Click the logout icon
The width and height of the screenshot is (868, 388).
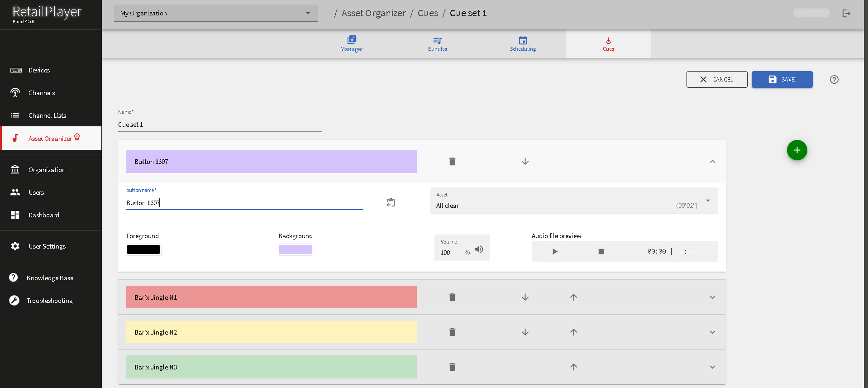pyautogui.click(x=846, y=14)
